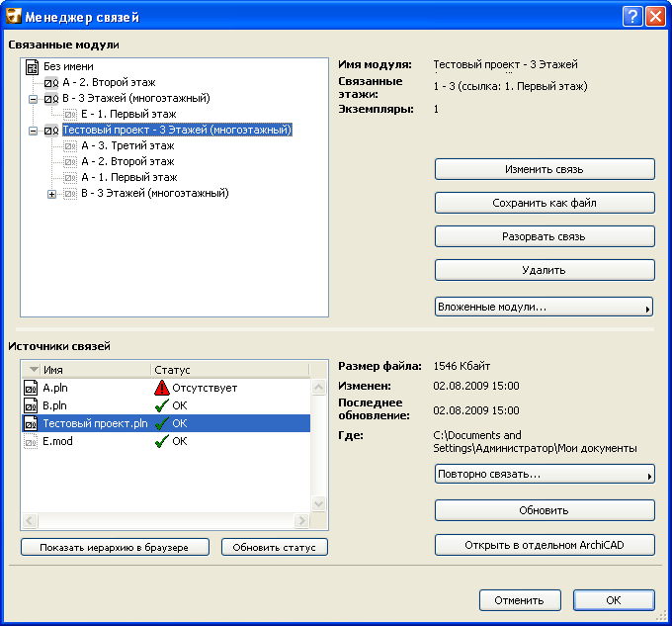The width and height of the screenshot is (672, 626).
Task: Select A - 3. Третий этаж tree item
Action: pos(127,146)
